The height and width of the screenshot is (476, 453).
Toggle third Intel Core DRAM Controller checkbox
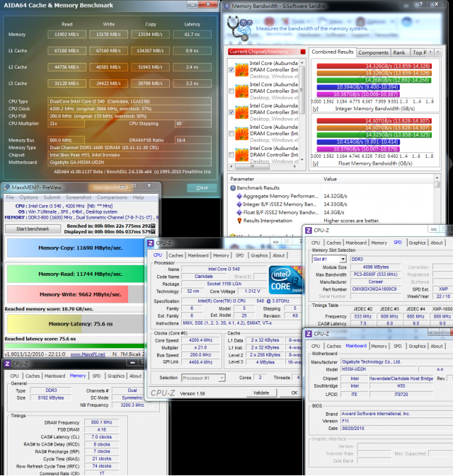pyautogui.click(x=231, y=112)
